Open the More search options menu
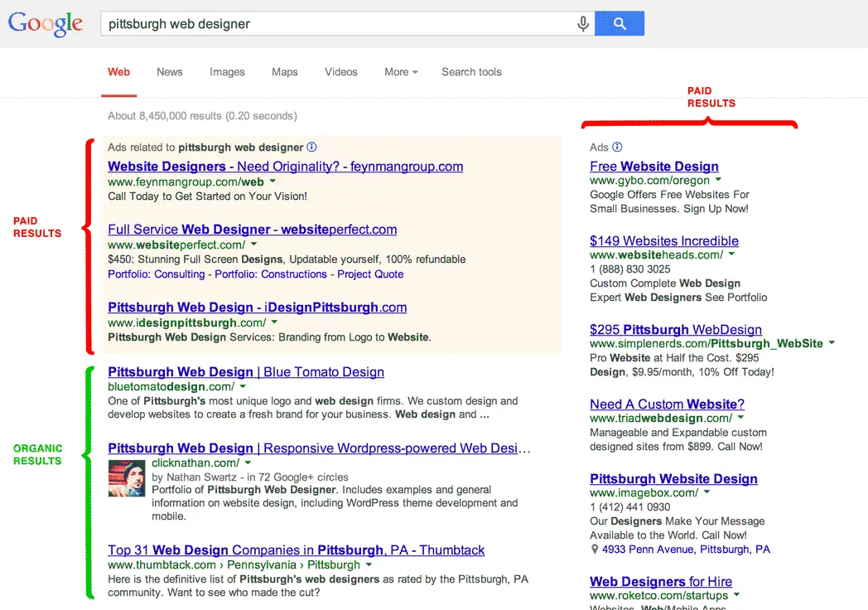The image size is (868, 610). (x=402, y=72)
